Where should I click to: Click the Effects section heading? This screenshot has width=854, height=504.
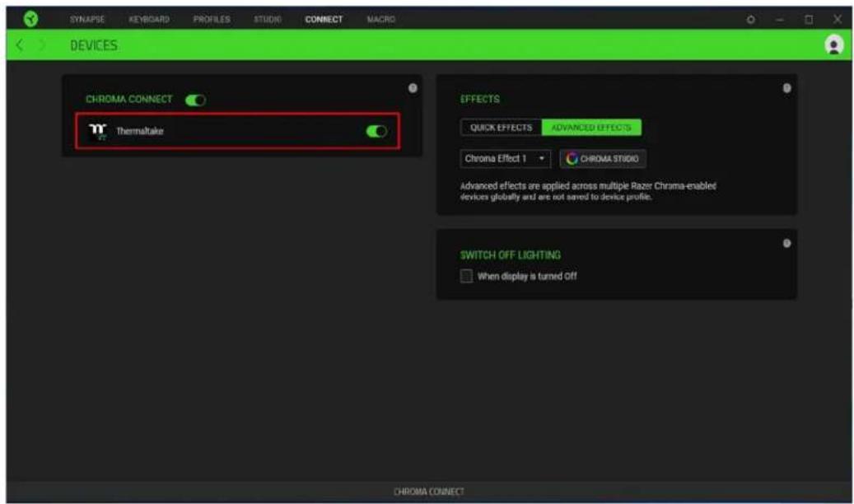tap(480, 99)
